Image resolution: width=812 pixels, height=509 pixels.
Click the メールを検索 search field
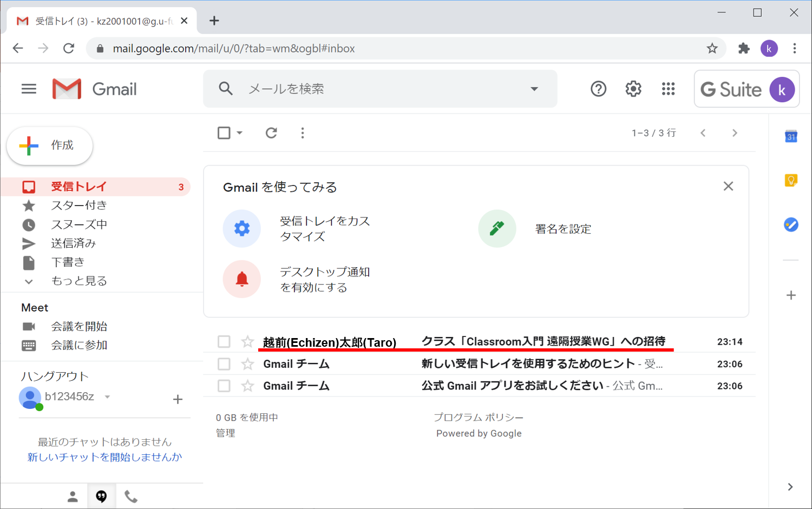point(380,89)
